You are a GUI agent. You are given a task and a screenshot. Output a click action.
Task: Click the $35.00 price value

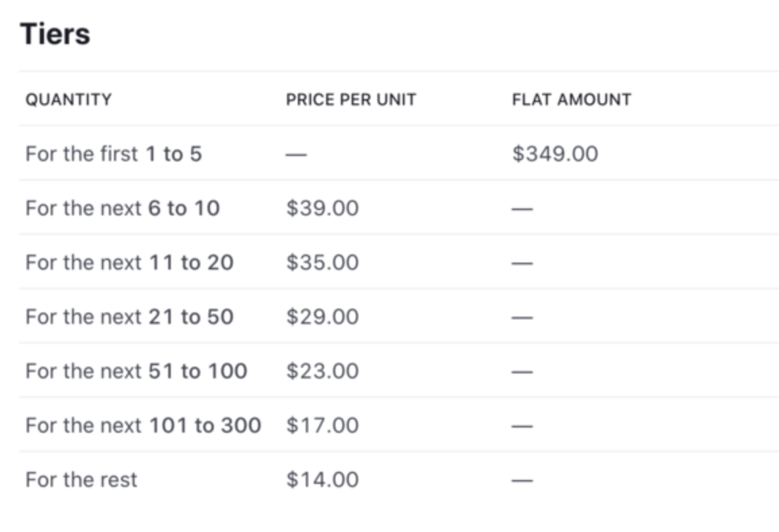point(322,262)
